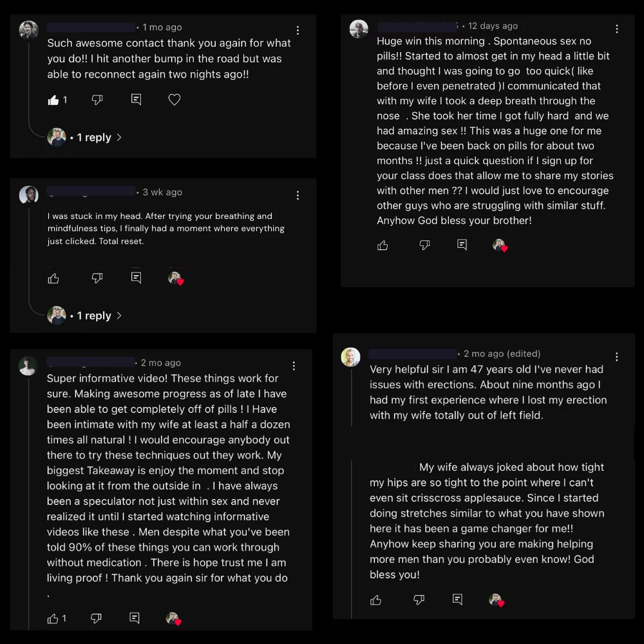Open the options menu on the 'Huge win' comment
644x644 pixels.
point(616,28)
